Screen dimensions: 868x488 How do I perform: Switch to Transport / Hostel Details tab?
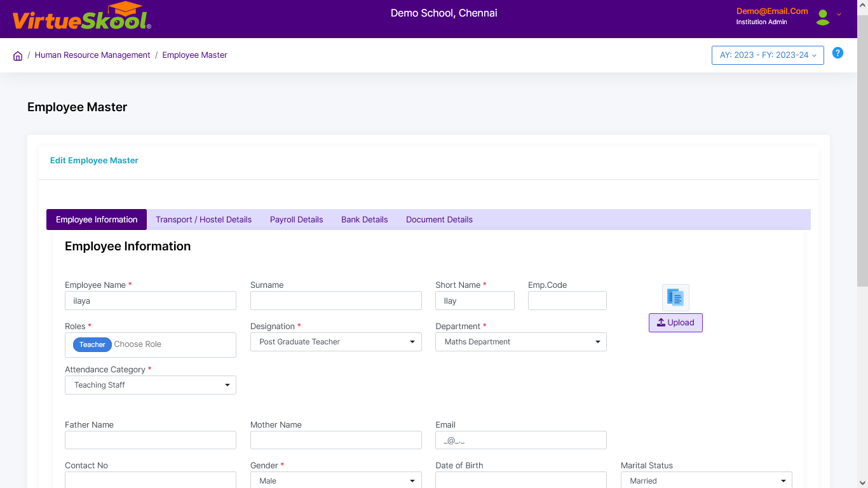203,220
